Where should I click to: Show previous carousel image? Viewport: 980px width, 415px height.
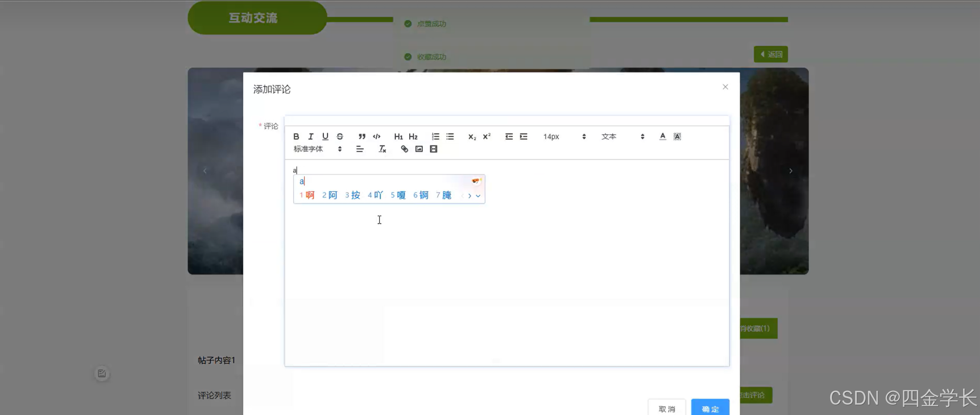click(x=205, y=171)
